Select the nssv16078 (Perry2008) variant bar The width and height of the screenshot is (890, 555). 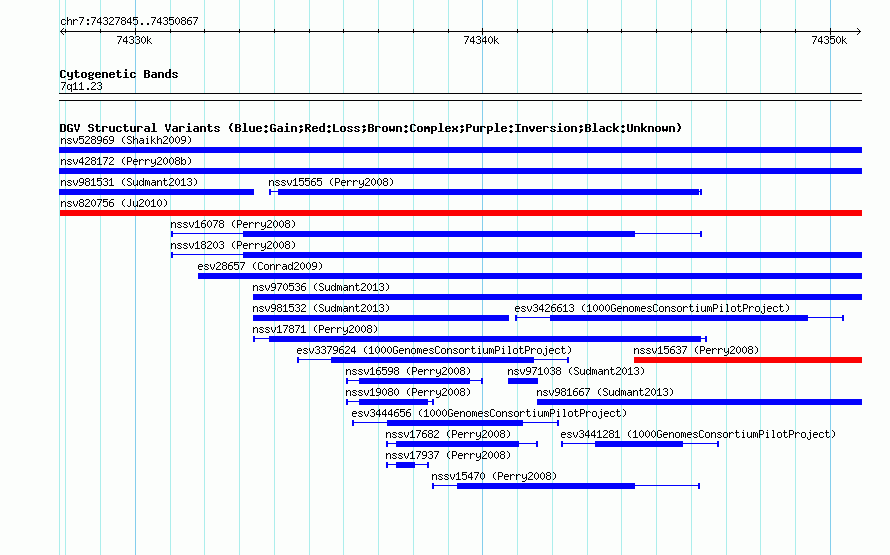[436, 234]
